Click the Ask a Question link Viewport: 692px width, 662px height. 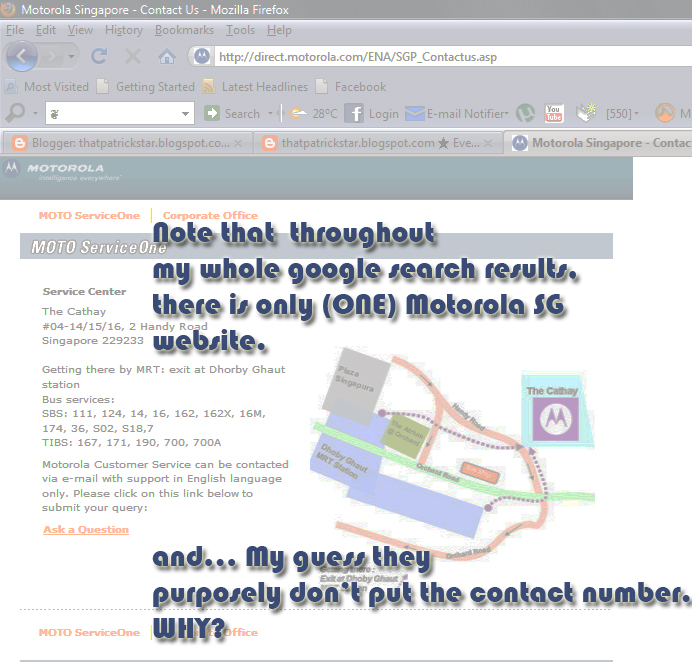86,530
